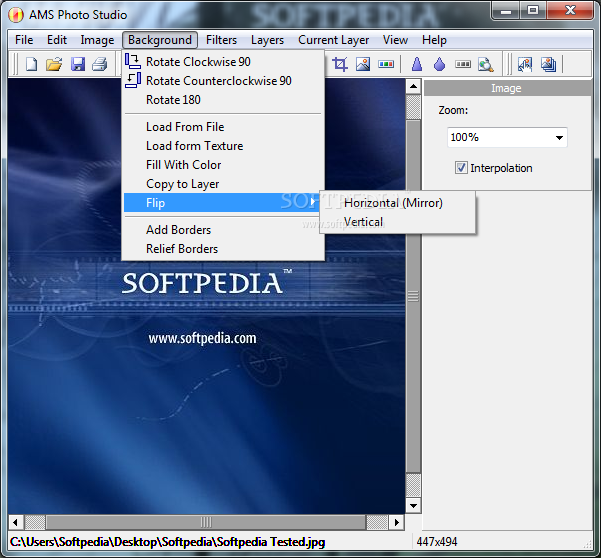Click the vertical scrollbar thumb
This screenshot has height=558, width=601.
413,296
